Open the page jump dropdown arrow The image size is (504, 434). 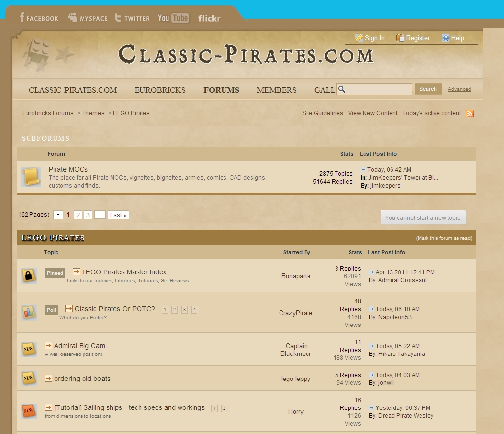[x=58, y=215]
